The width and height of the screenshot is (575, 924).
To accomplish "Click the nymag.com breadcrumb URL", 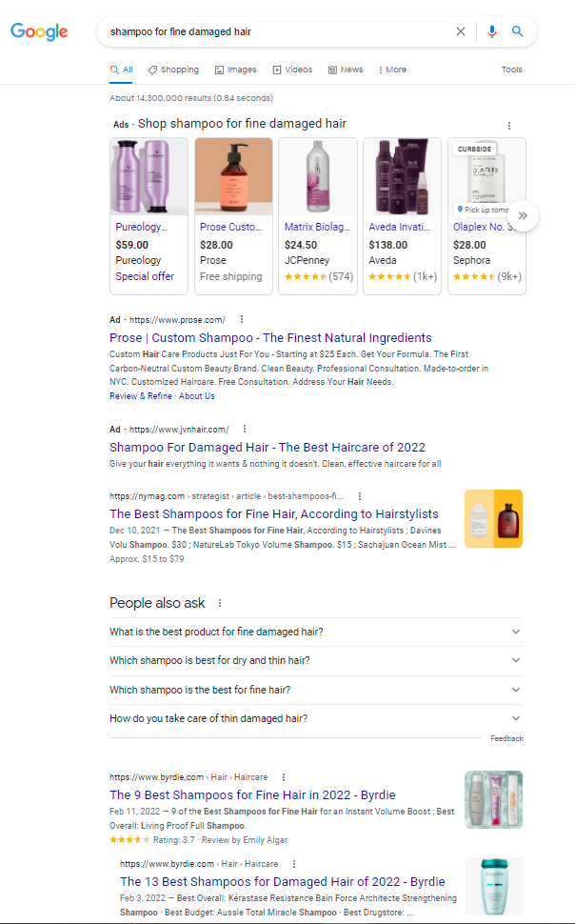I will tap(227, 496).
